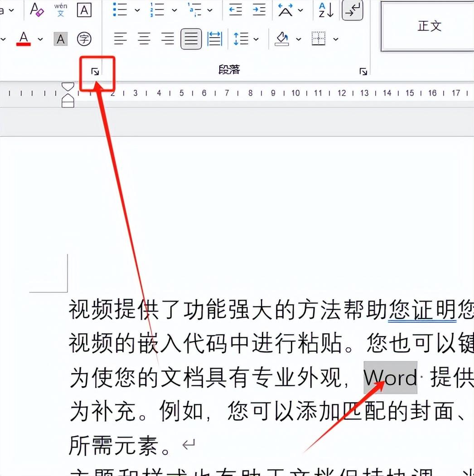
Task: Apply multilevel list formatting
Action: point(194,10)
